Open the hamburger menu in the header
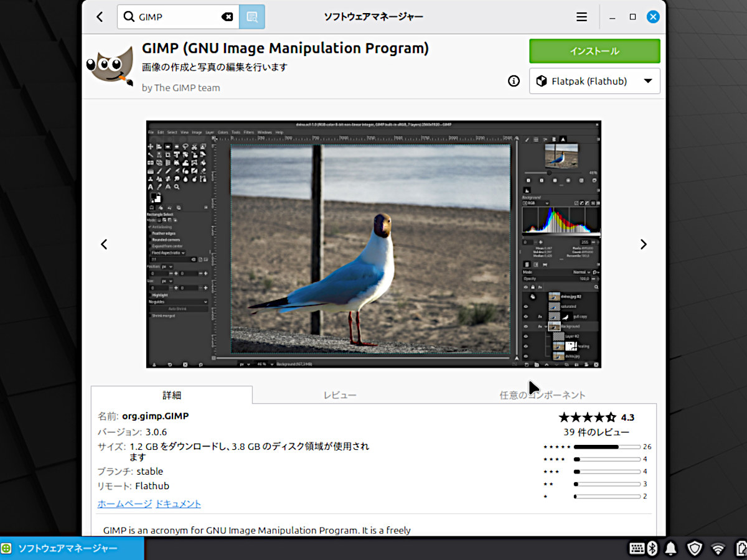Screen dimensions: 747x560 [581, 17]
